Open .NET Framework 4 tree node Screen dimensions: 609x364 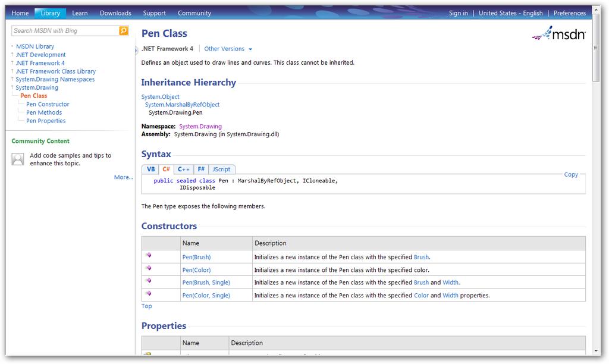pyautogui.click(x=40, y=63)
